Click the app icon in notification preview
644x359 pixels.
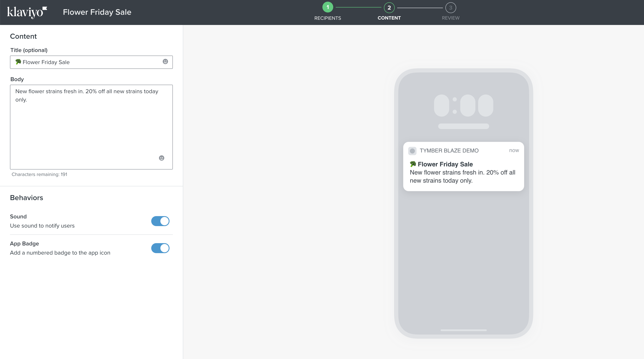412,151
